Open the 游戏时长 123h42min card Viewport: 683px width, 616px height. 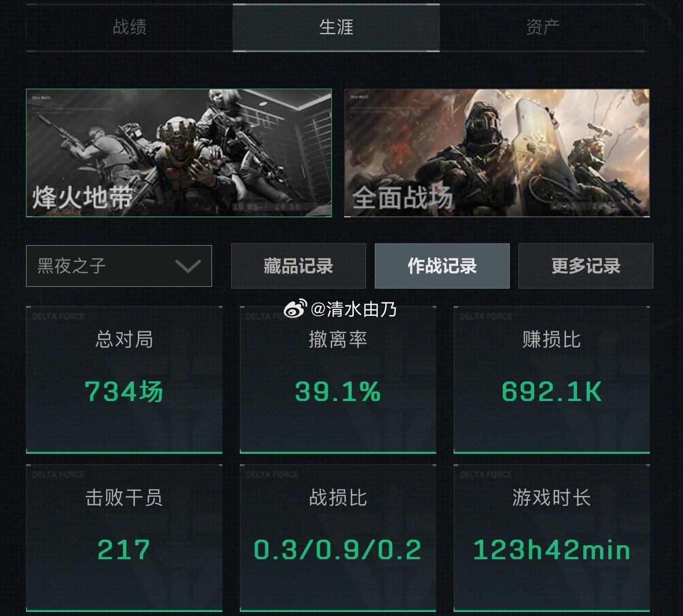click(x=552, y=538)
